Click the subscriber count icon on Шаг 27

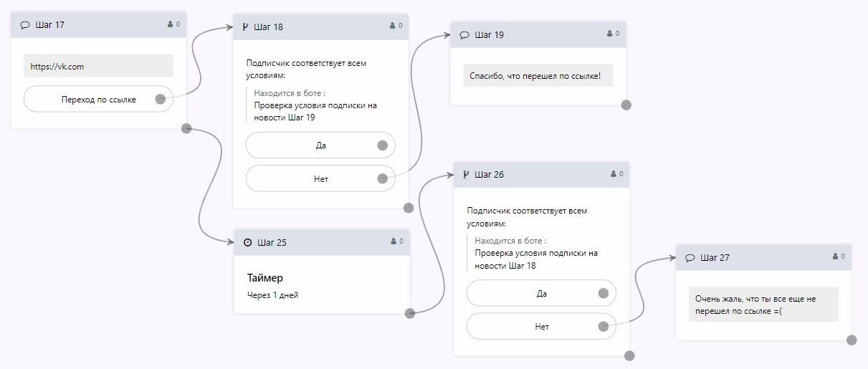835,256
